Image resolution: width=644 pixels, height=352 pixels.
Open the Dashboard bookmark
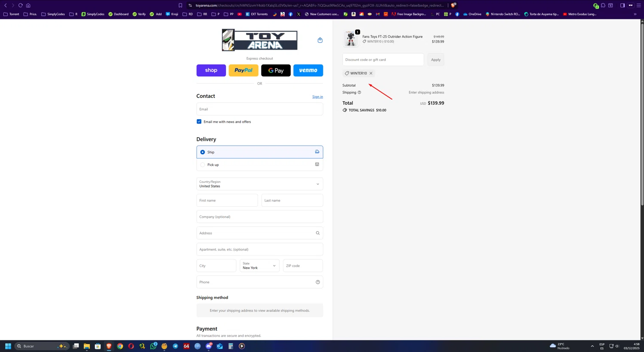coord(118,14)
